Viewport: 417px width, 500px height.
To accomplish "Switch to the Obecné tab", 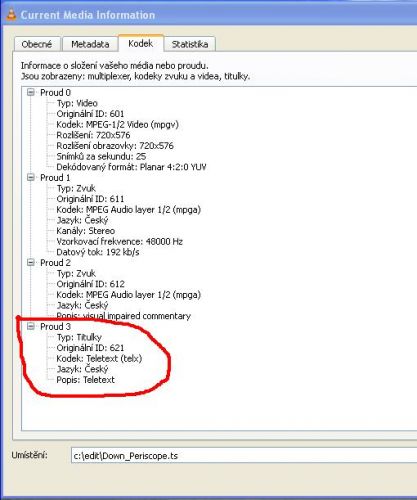I will click(x=37, y=44).
